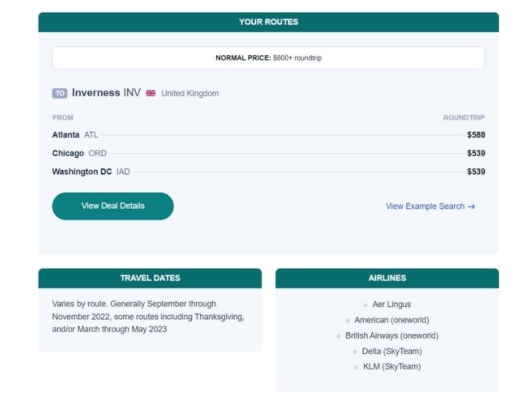The width and height of the screenshot is (532, 399).
Task: Select the Chicago ORD route row
Action: coord(269,154)
